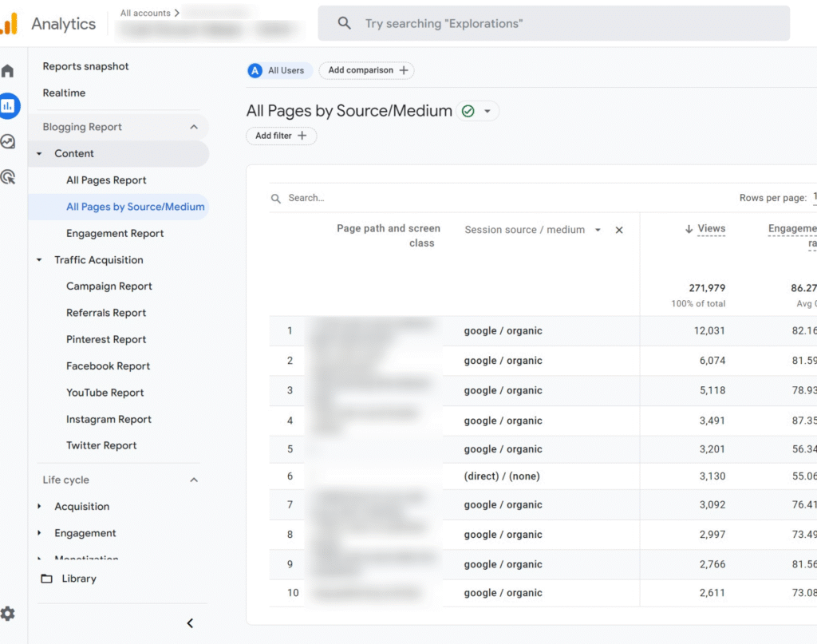Expand the Acquisition tree item
Viewport: 817px width, 644px height.
coord(40,507)
